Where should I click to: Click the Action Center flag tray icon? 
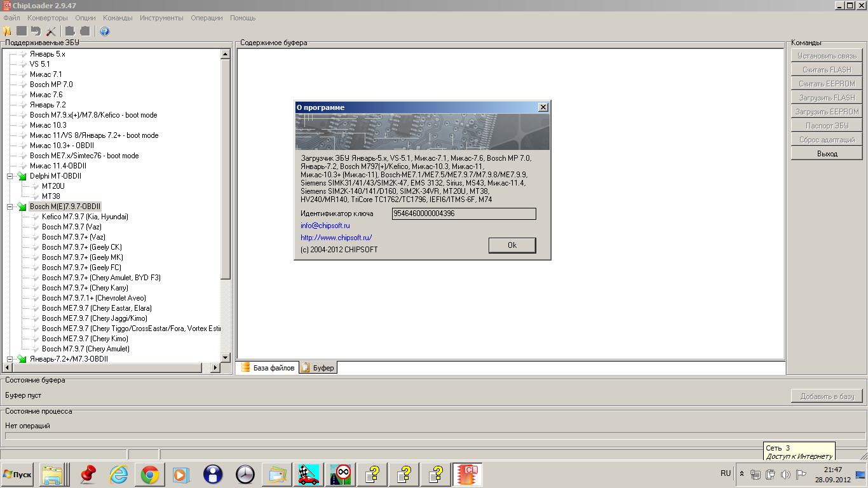[801, 474]
